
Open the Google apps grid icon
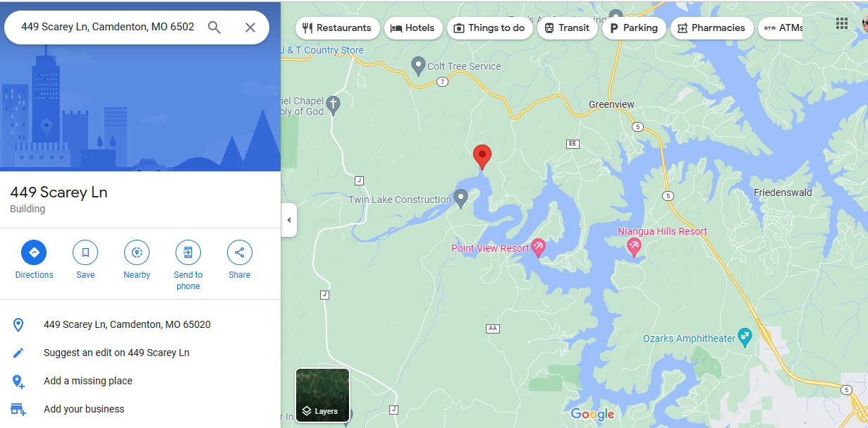pyautogui.click(x=842, y=23)
